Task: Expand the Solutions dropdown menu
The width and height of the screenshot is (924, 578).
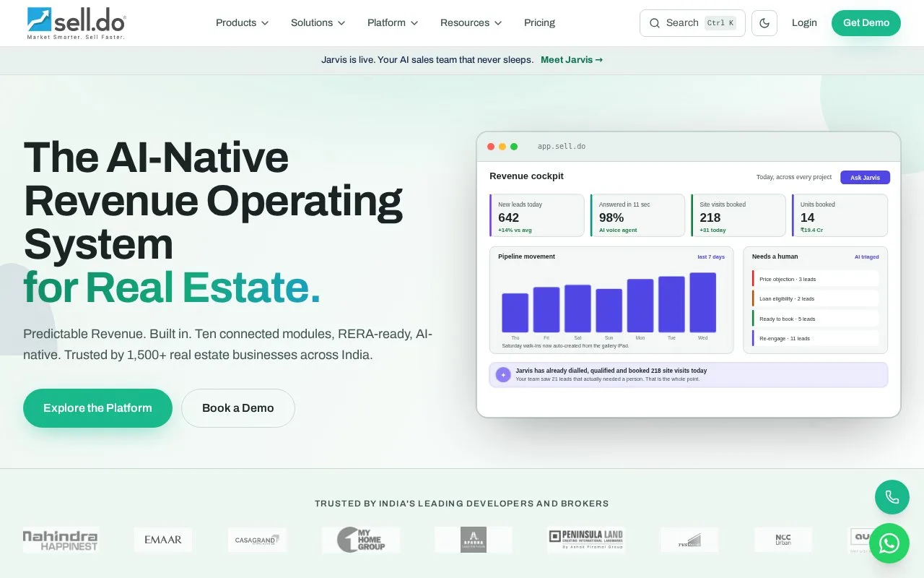Action: [x=318, y=23]
